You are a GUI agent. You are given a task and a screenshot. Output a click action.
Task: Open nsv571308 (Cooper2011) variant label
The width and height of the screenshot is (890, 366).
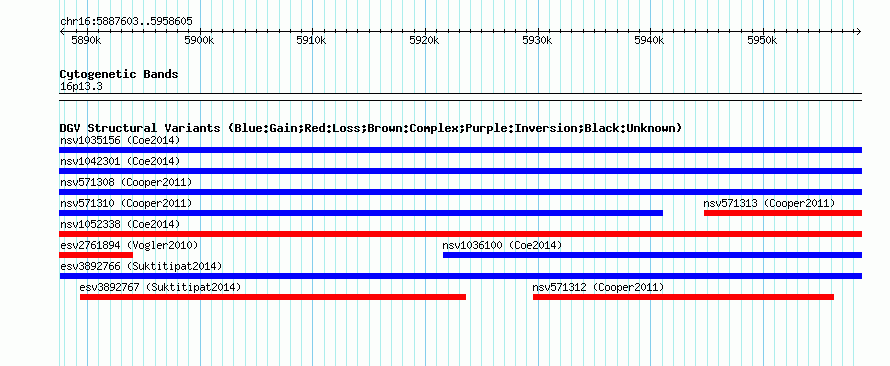coord(126,182)
